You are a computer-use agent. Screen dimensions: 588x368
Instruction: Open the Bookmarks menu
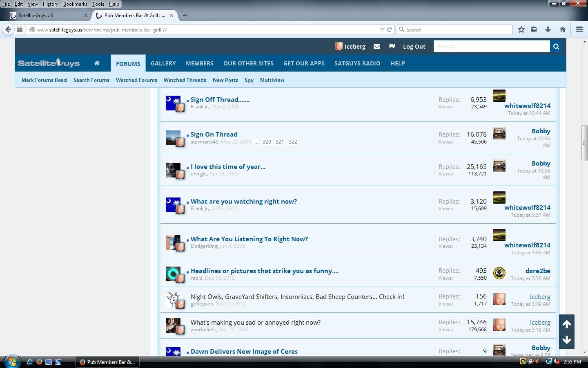[x=75, y=4]
